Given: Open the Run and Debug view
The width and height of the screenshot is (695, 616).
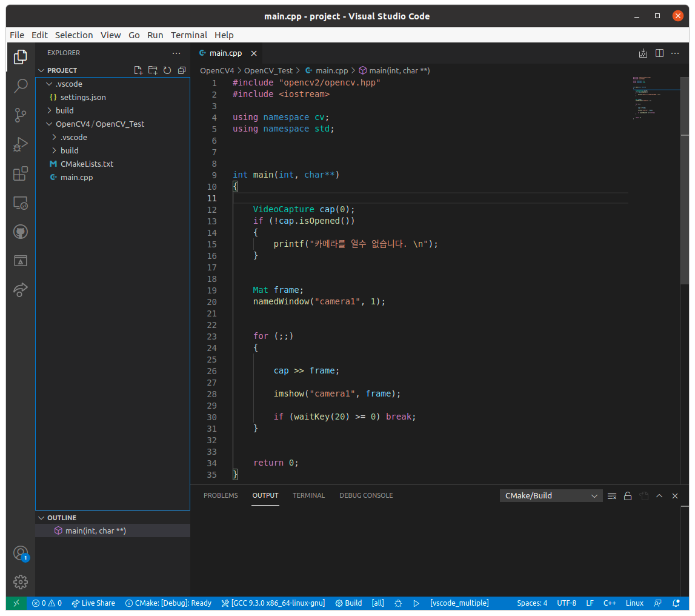Looking at the screenshot, I should pyautogui.click(x=21, y=144).
